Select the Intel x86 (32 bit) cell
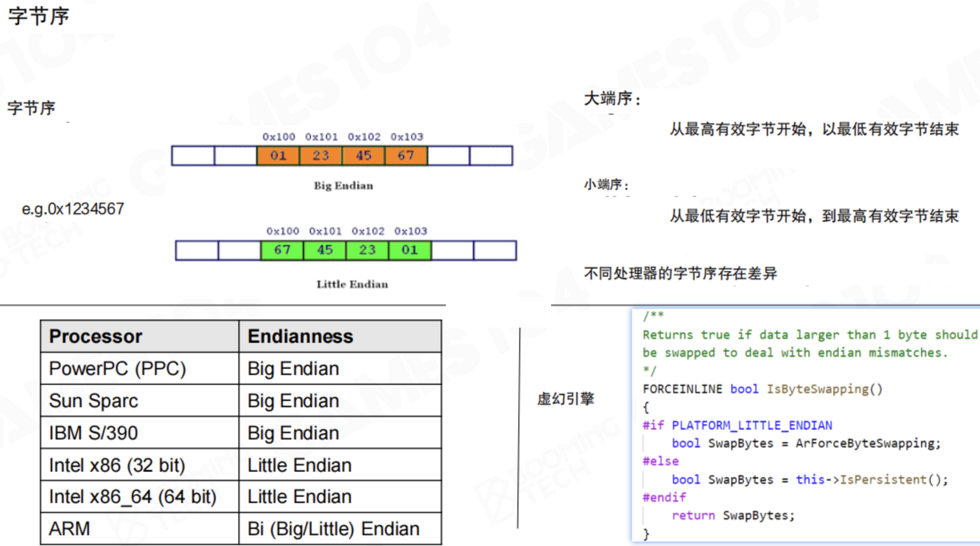Image resolution: width=980 pixels, height=546 pixels. click(x=117, y=465)
